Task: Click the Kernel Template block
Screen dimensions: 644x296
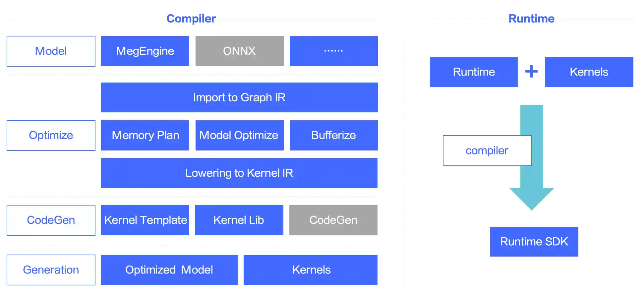Action: (145, 220)
